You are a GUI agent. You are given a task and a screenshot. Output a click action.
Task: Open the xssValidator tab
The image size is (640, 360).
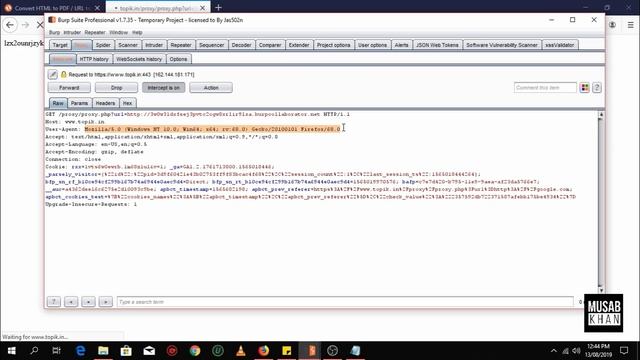pyautogui.click(x=560, y=45)
